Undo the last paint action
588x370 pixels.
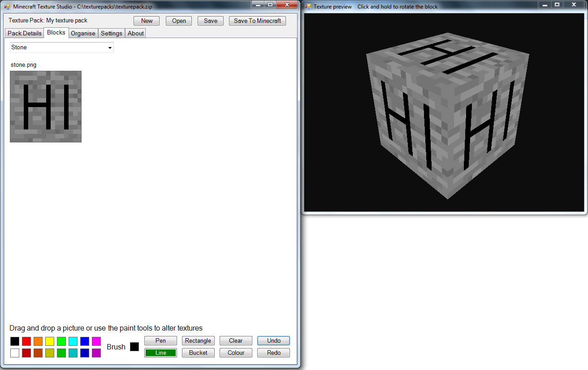click(x=273, y=341)
